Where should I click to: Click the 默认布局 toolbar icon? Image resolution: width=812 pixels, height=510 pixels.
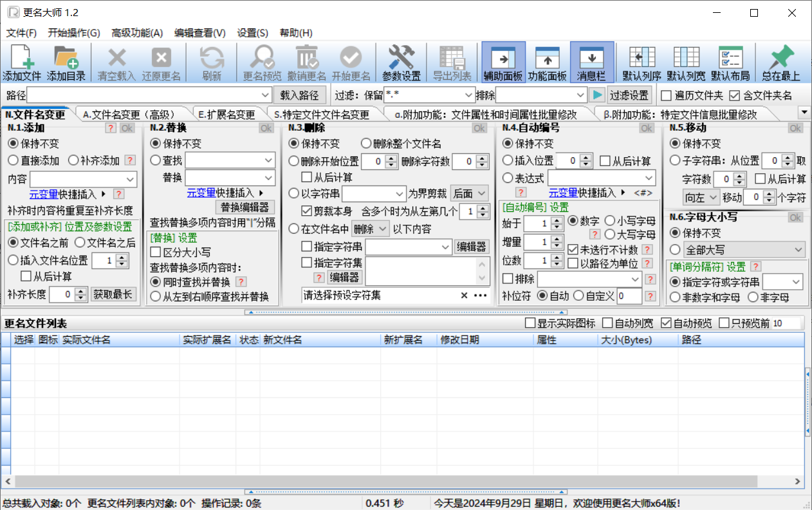[730, 63]
